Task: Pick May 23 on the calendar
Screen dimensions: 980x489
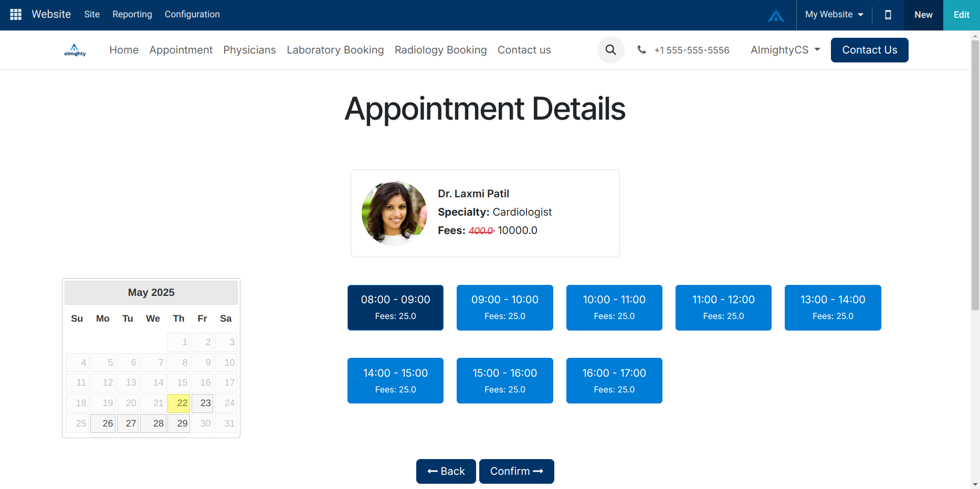Action: [x=203, y=403]
